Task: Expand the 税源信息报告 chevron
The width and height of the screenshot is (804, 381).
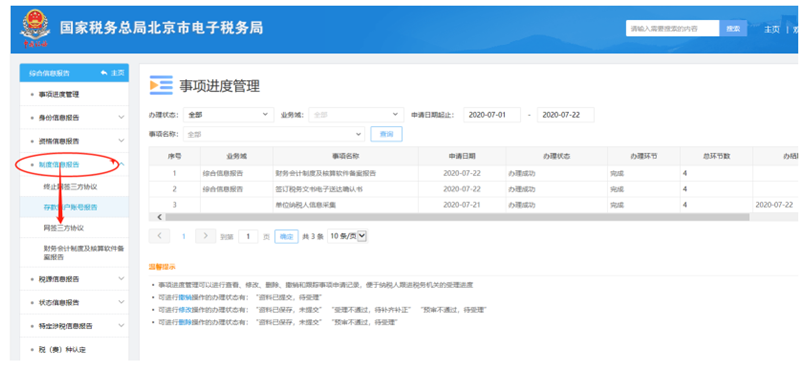Action: pyautogui.click(x=122, y=278)
